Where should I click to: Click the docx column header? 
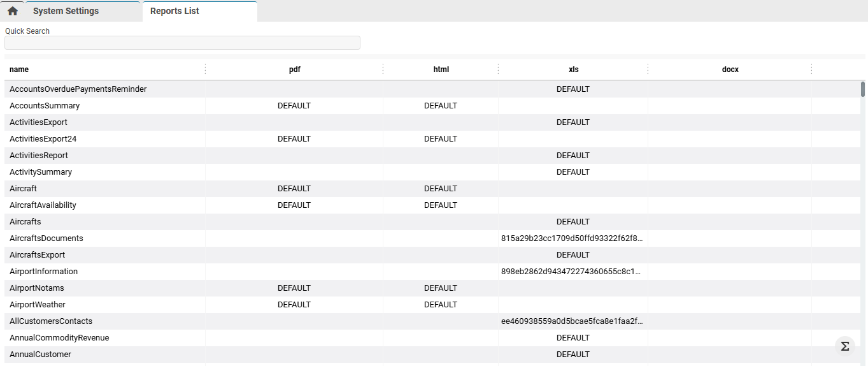pos(730,70)
